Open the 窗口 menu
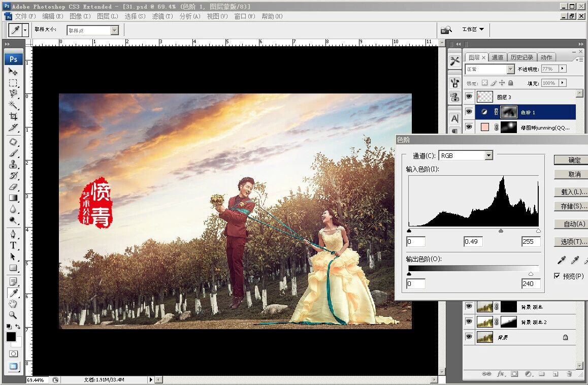This screenshot has width=588, height=385. tap(245, 16)
